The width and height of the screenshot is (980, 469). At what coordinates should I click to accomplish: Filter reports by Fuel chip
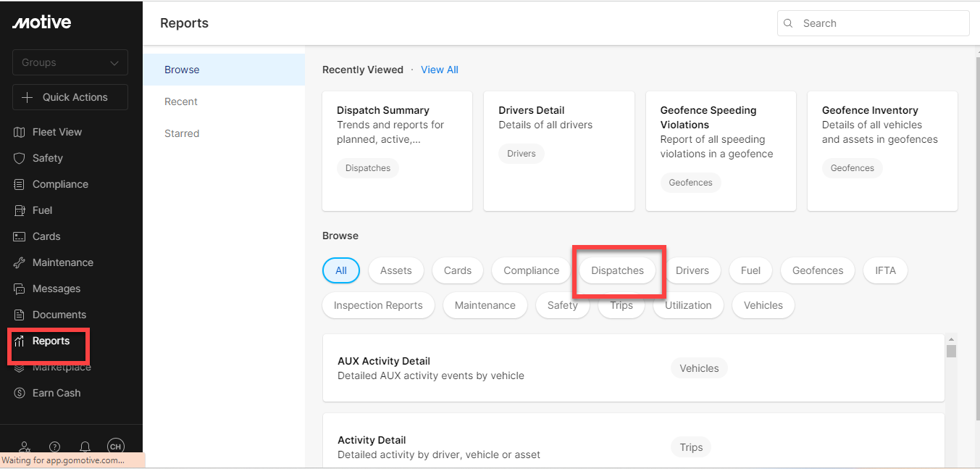click(750, 270)
